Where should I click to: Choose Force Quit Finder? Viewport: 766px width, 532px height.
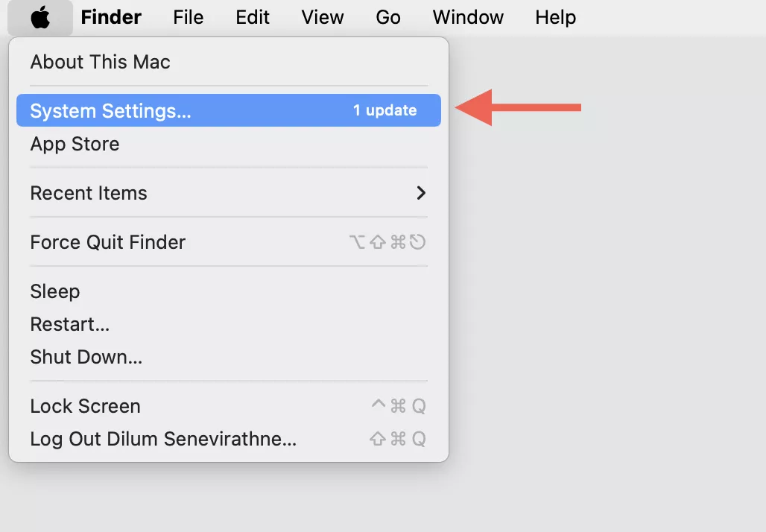[x=229, y=242]
